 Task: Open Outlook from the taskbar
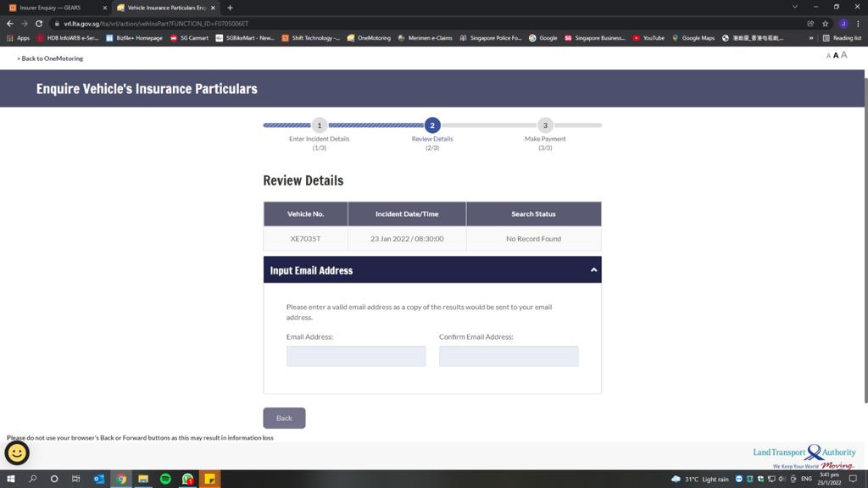pyautogui.click(x=99, y=479)
